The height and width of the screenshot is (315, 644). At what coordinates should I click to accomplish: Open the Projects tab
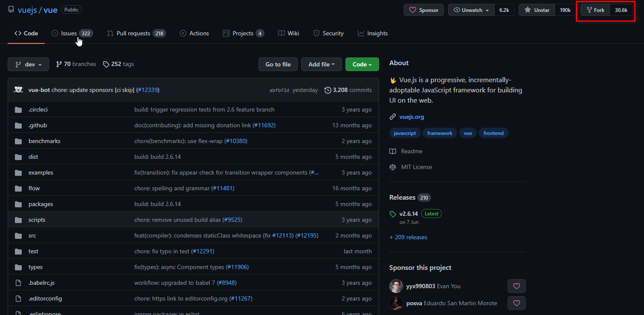coord(243,33)
